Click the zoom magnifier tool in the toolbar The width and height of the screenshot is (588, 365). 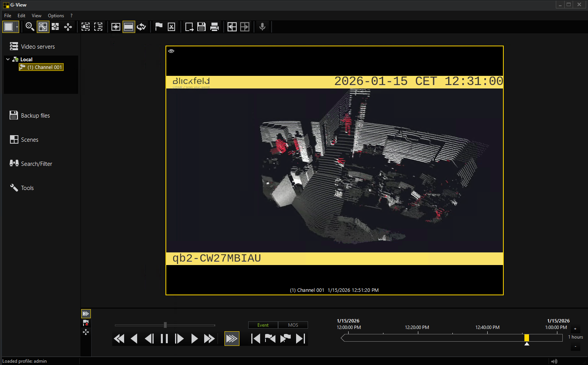29,27
